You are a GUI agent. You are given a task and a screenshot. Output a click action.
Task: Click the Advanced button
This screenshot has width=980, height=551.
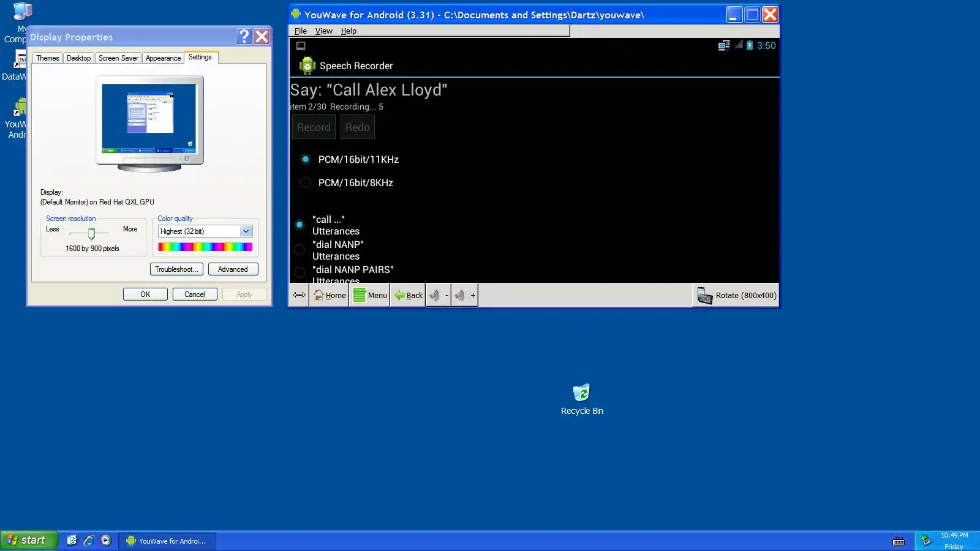[x=233, y=269]
